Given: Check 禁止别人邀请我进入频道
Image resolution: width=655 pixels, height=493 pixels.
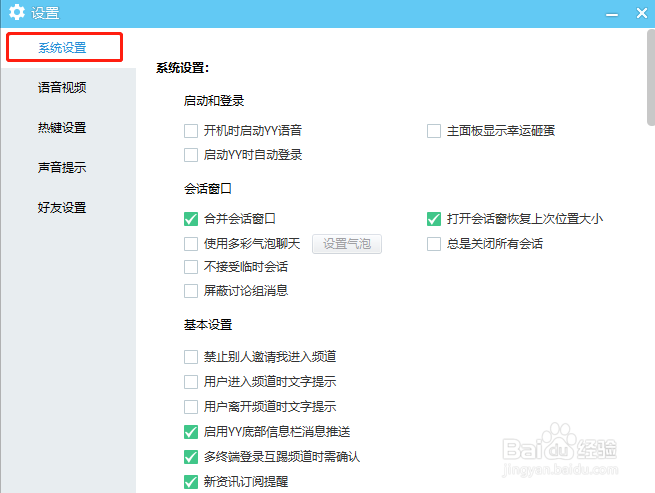Looking at the screenshot, I should [x=191, y=357].
